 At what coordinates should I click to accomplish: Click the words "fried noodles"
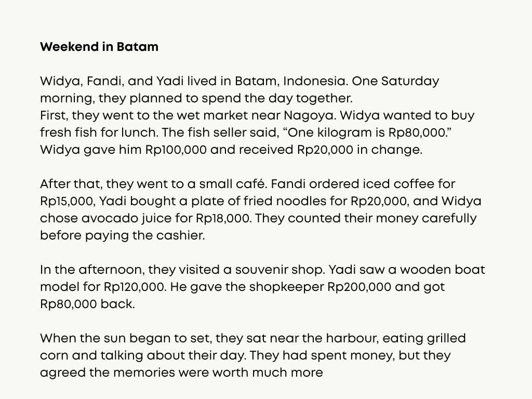(x=299, y=201)
